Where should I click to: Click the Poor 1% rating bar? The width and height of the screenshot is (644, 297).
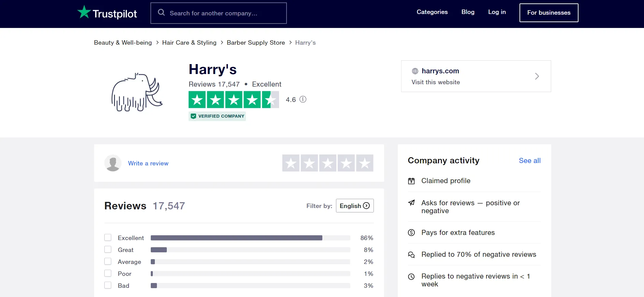[250, 273]
